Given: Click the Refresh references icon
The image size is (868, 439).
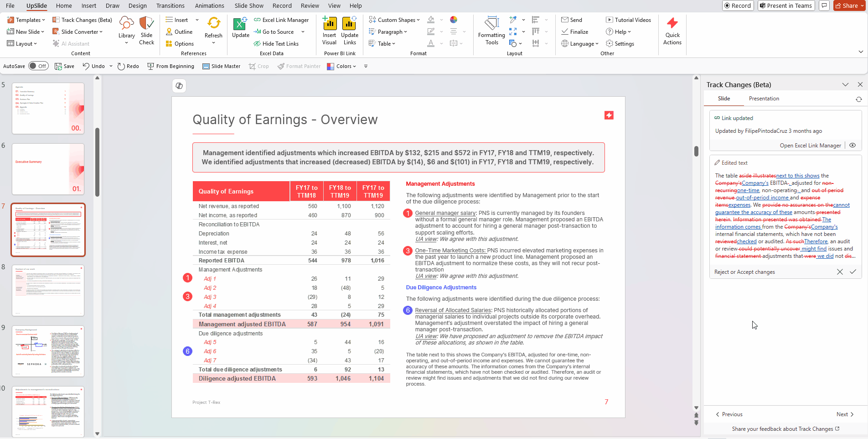Looking at the screenshot, I should click(x=213, y=24).
